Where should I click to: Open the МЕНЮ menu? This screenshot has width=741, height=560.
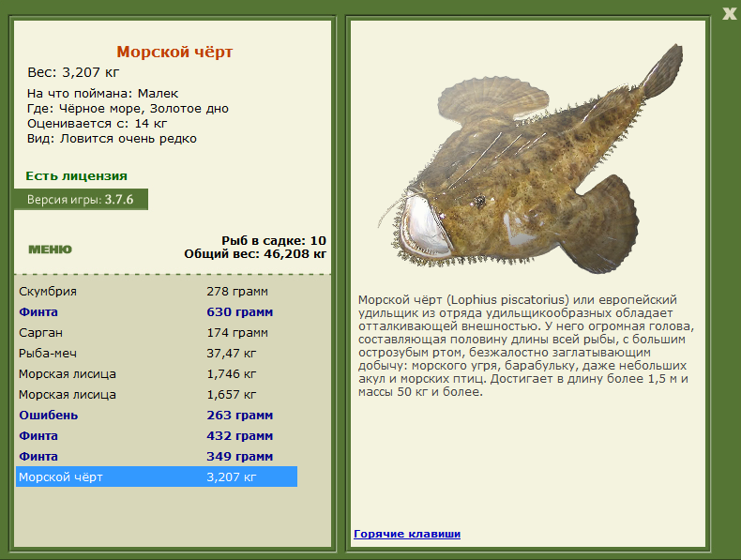click(50, 250)
